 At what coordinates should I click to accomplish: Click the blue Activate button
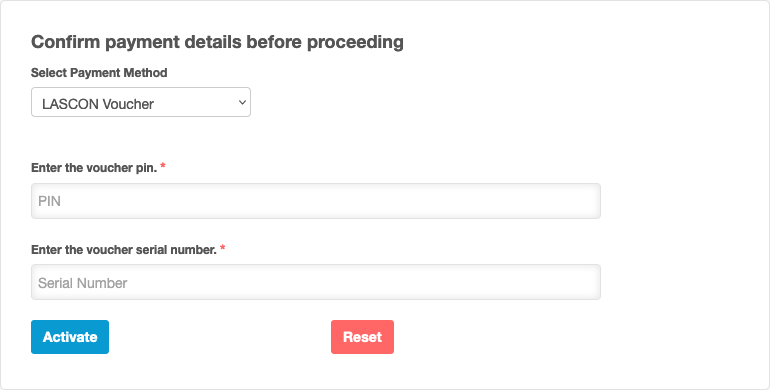click(x=70, y=337)
